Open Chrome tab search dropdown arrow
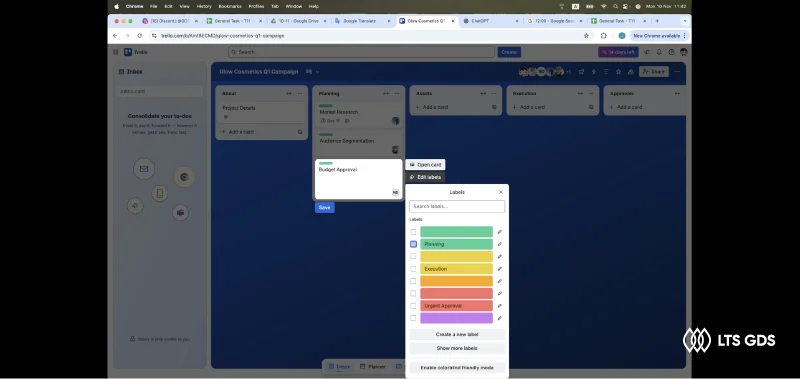Image resolution: width=800 pixels, height=379 pixels. pos(685,21)
